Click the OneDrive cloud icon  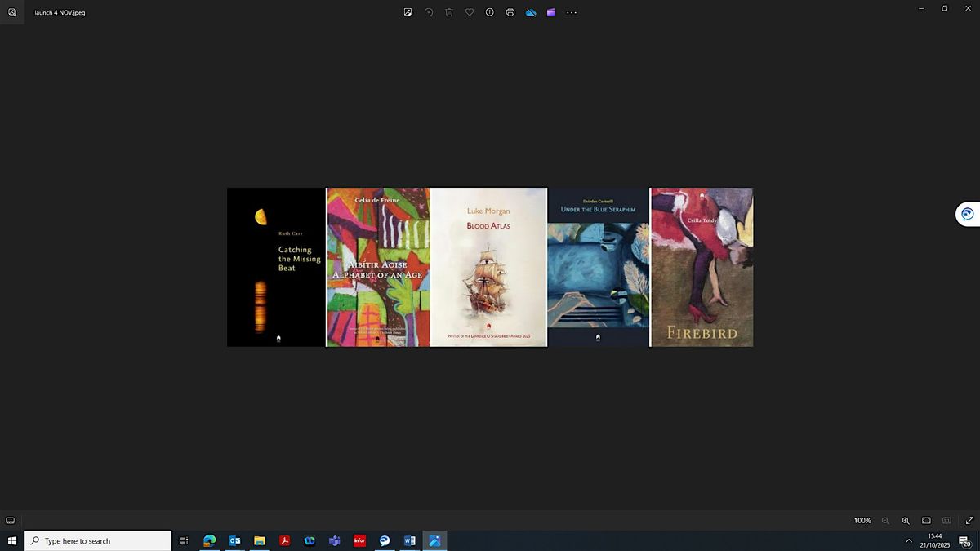pos(531,12)
